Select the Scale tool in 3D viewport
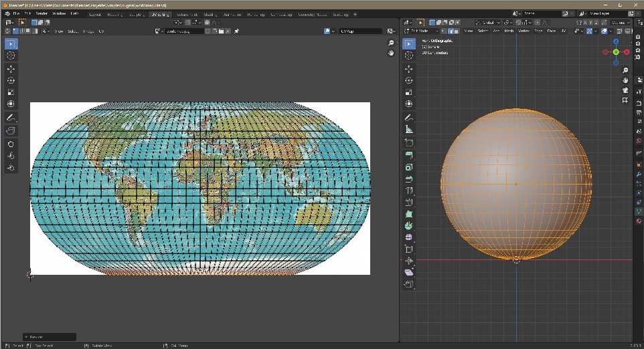The image size is (644, 349). tap(408, 92)
